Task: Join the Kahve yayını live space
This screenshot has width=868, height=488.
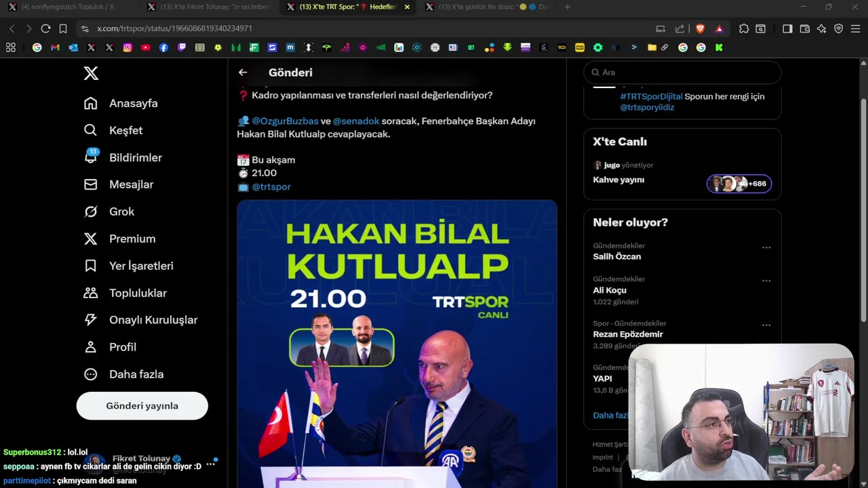Action: coord(618,180)
